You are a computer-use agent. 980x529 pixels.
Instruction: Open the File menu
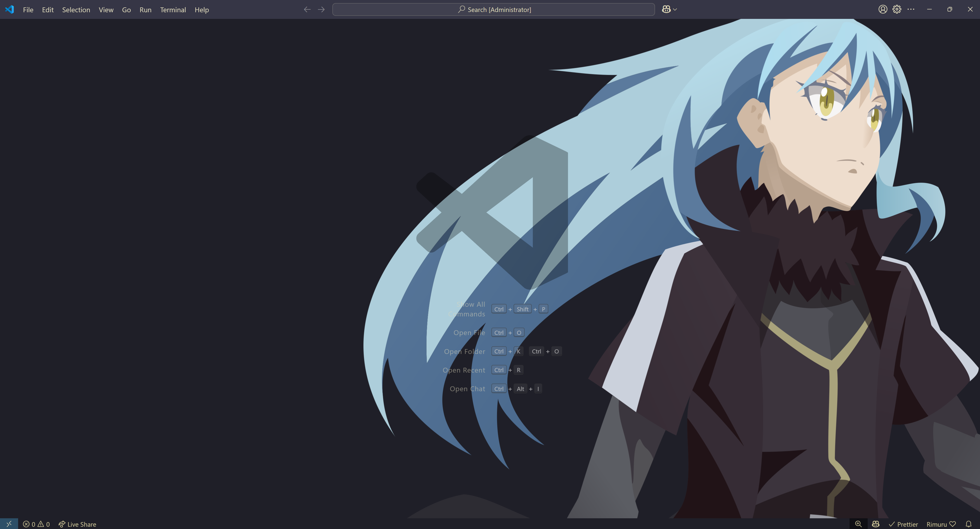28,9
